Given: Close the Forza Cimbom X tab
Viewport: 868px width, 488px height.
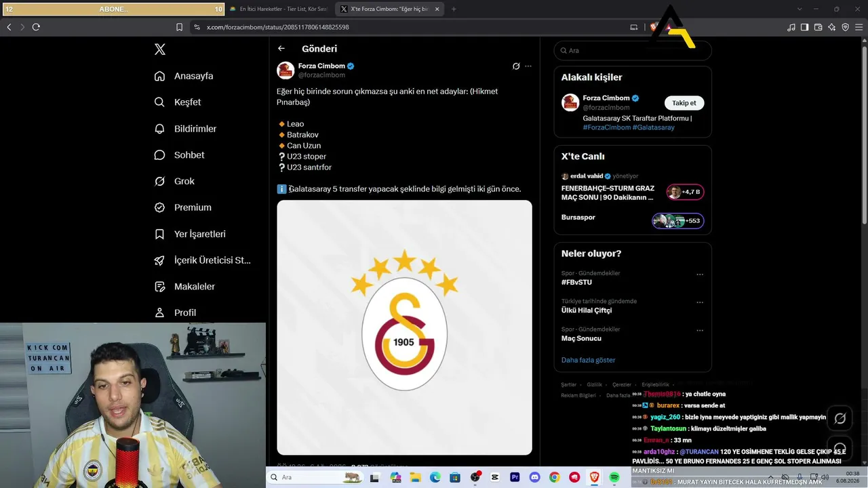Looking at the screenshot, I should click(x=437, y=9).
